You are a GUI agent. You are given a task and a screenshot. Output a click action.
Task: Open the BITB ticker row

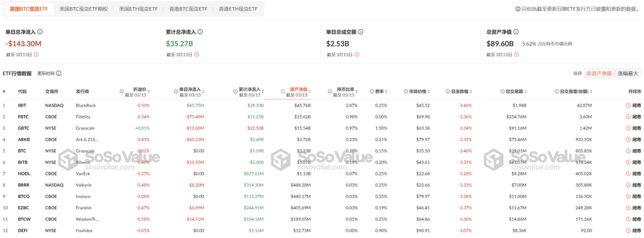coord(322,162)
